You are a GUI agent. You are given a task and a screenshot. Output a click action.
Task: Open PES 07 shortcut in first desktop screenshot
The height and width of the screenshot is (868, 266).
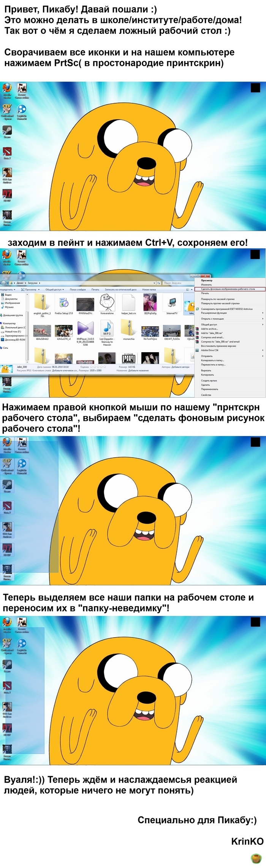tap(7, 195)
